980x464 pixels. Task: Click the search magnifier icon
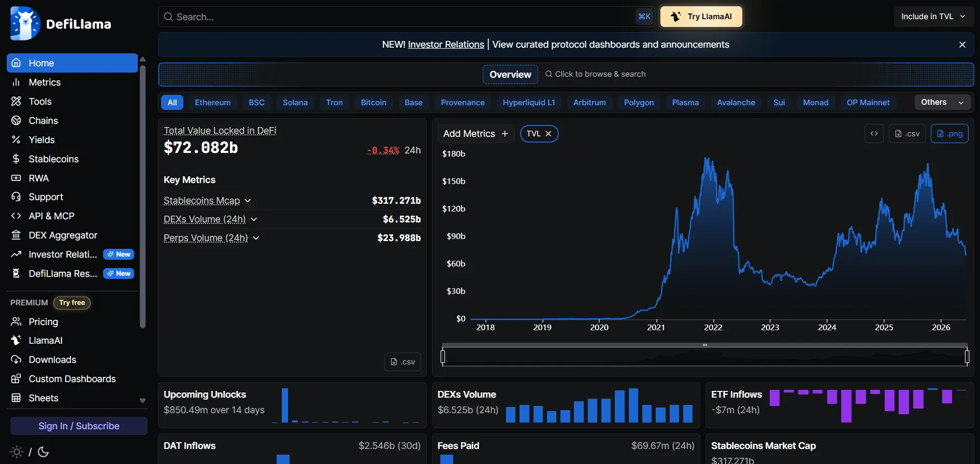coord(168,17)
